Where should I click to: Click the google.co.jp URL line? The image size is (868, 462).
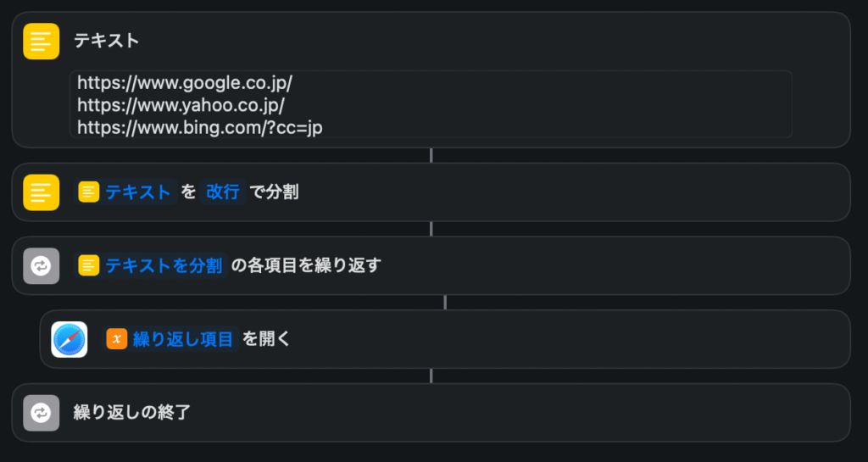[x=184, y=83]
